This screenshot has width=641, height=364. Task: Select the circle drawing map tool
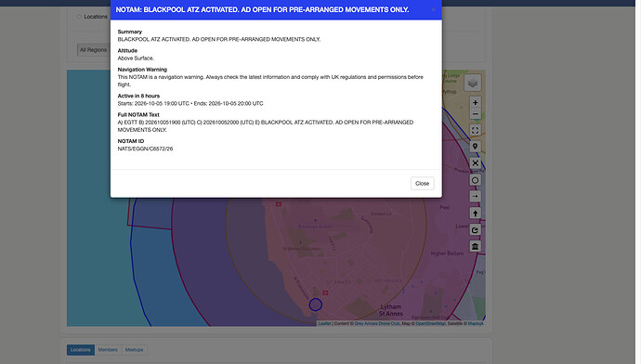pyautogui.click(x=475, y=180)
